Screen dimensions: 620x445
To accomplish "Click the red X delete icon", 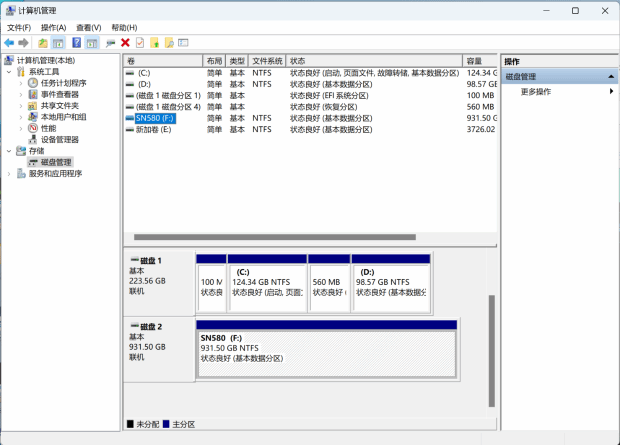I will pyautogui.click(x=125, y=43).
